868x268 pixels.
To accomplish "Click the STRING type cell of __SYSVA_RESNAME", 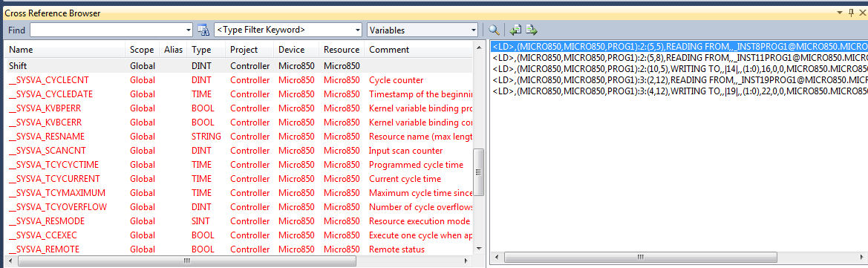I will coord(206,136).
